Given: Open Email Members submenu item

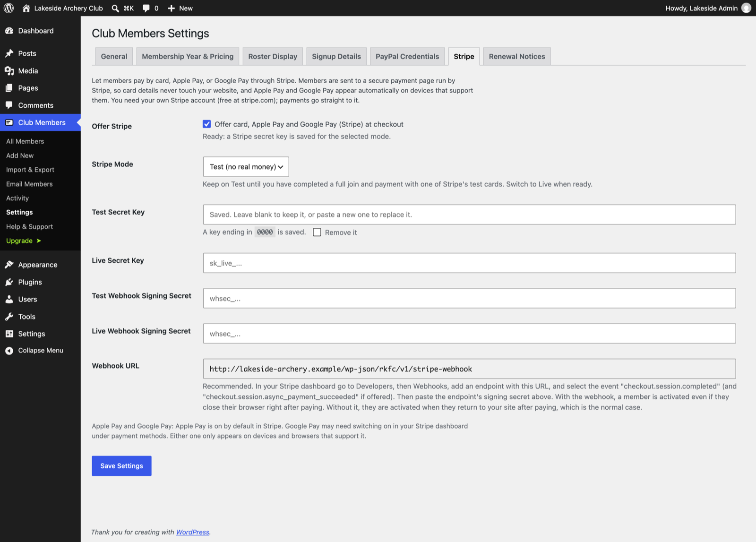Looking at the screenshot, I should click(29, 184).
